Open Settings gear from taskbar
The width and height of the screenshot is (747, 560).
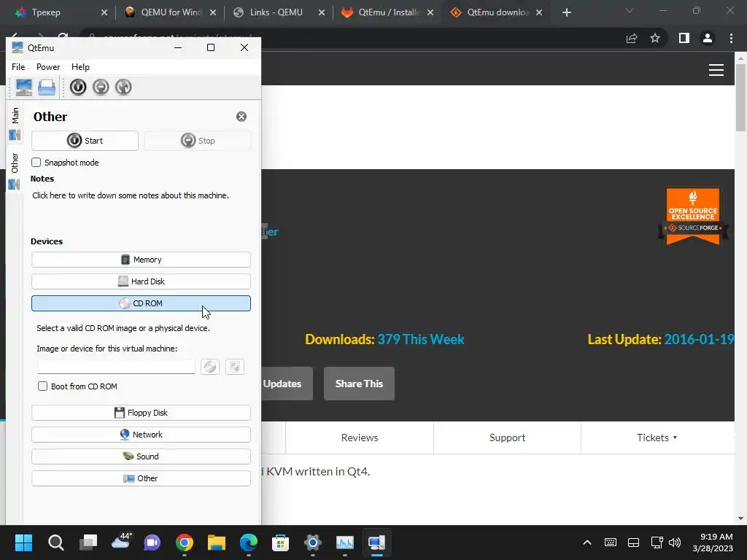312,542
